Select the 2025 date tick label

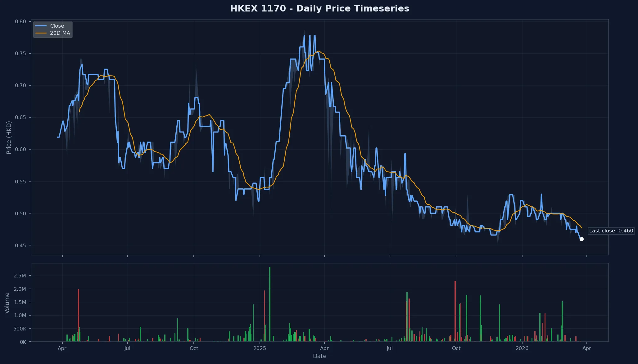point(260,348)
